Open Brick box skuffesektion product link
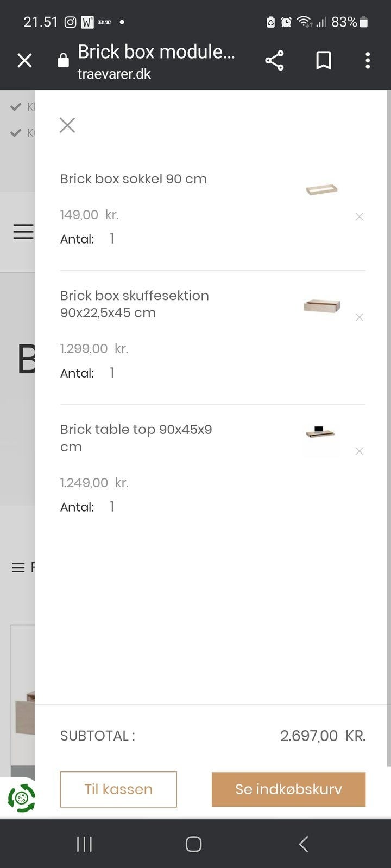The width and height of the screenshot is (391, 868). (134, 304)
